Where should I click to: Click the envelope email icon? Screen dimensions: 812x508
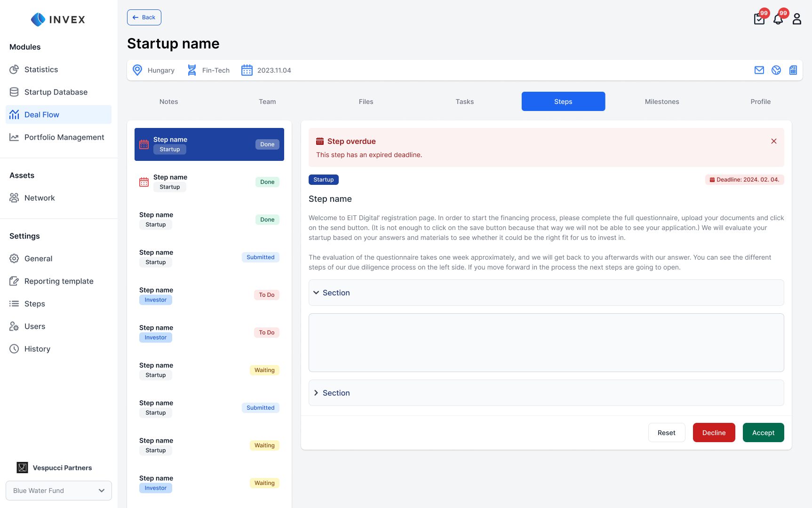coord(759,70)
